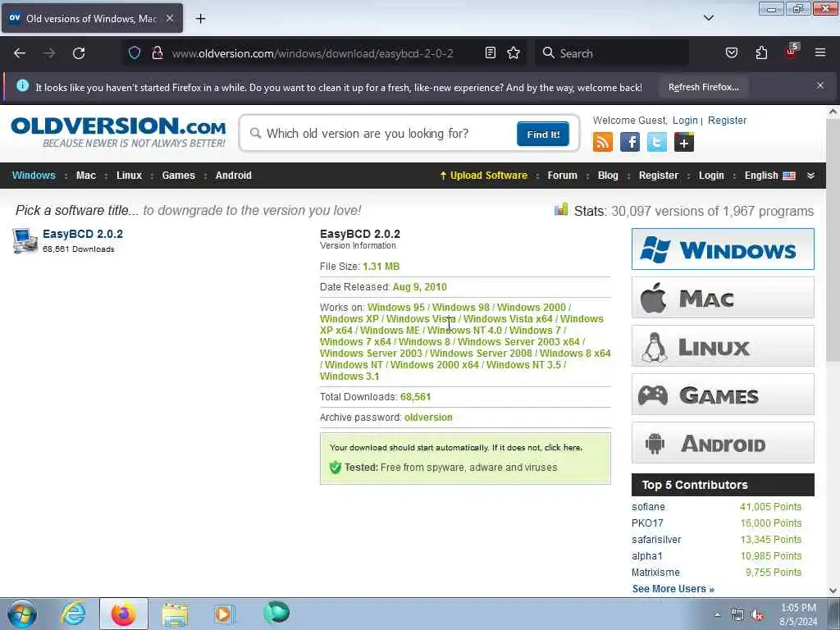Select Games in the navigation bar
Viewport: 840px width, 630px height.
coord(178,176)
